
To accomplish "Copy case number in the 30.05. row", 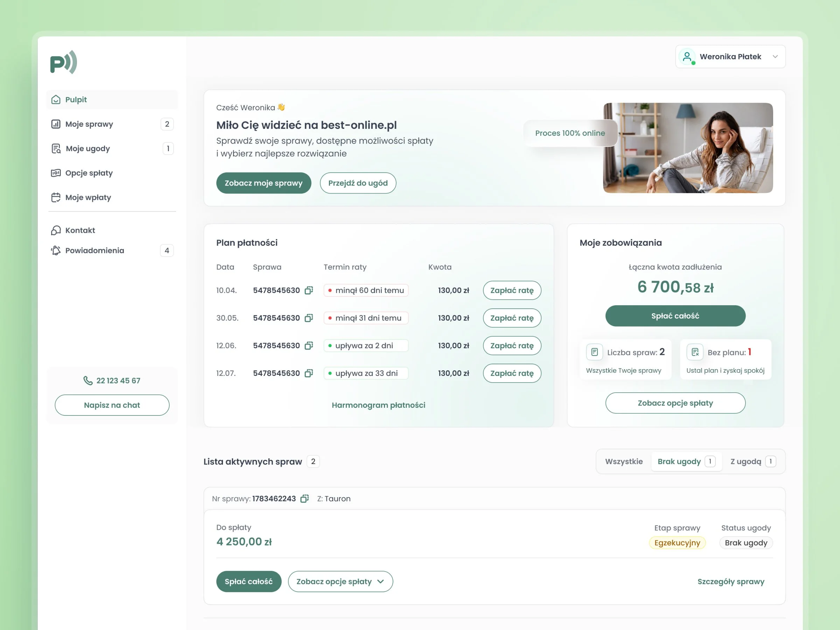I will point(309,318).
